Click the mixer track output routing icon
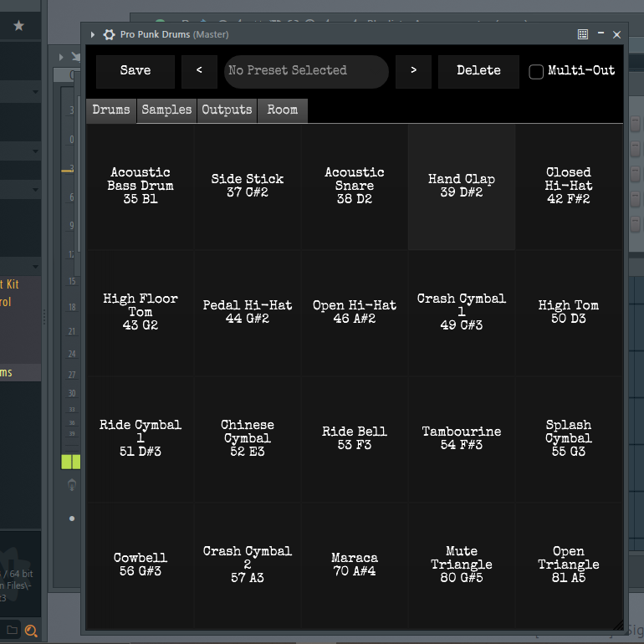644x644 pixels. pos(72,485)
